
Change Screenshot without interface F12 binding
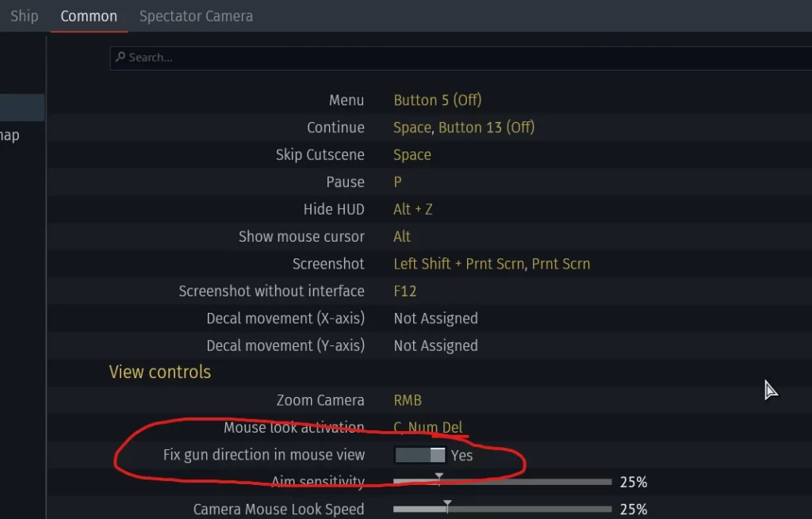[x=405, y=291]
